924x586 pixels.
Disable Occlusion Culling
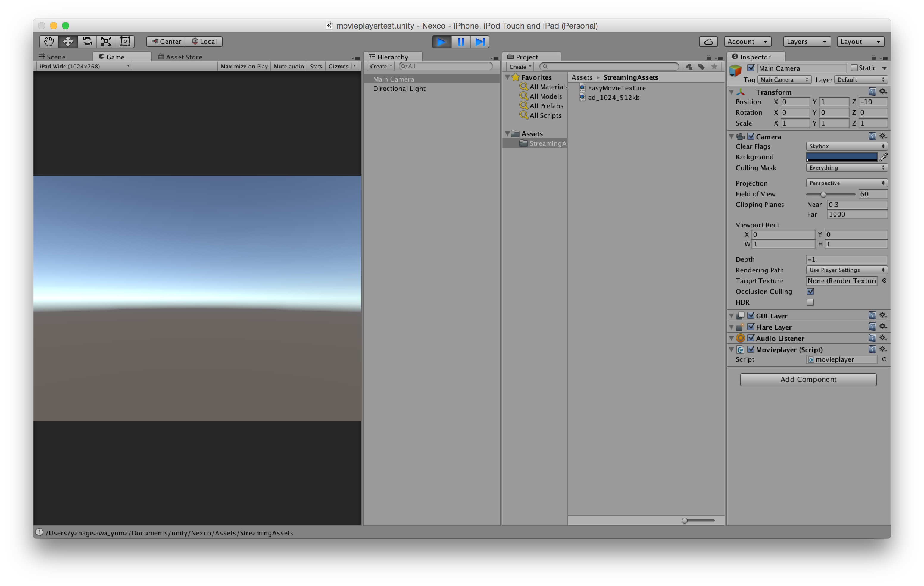(810, 292)
